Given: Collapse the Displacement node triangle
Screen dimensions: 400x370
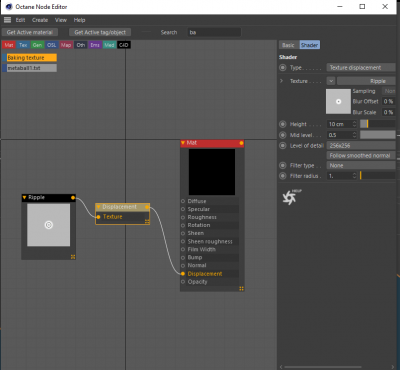Looking at the screenshot, I should point(98,207).
